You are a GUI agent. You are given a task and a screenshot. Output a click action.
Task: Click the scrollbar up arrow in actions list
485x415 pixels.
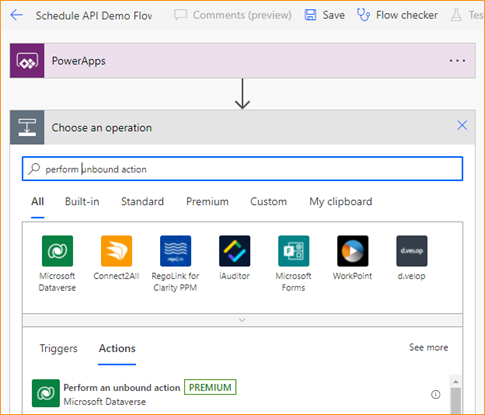click(456, 382)
